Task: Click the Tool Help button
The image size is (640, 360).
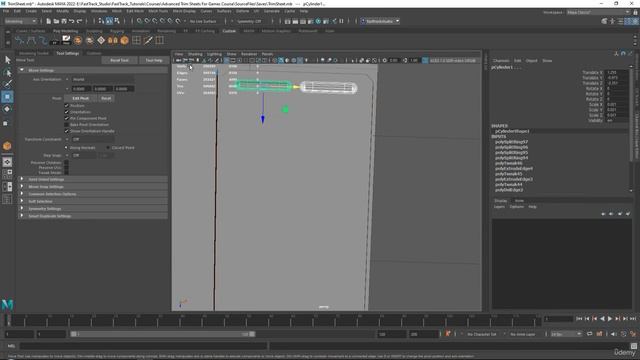Action: [x=154, y=60]
